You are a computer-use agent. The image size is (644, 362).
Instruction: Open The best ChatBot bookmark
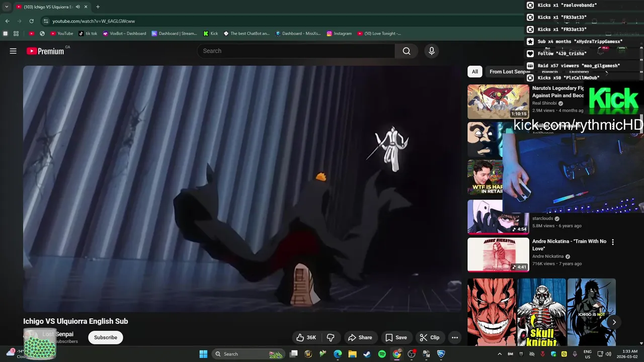click(247, 34)
